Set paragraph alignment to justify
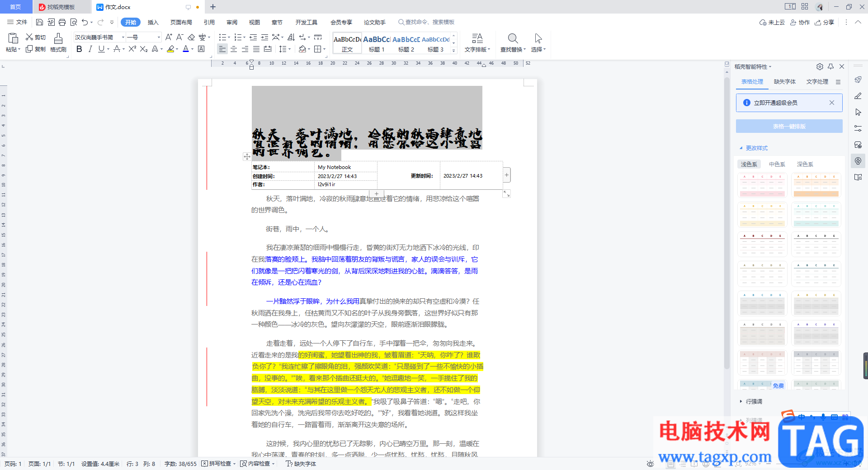 256,49
